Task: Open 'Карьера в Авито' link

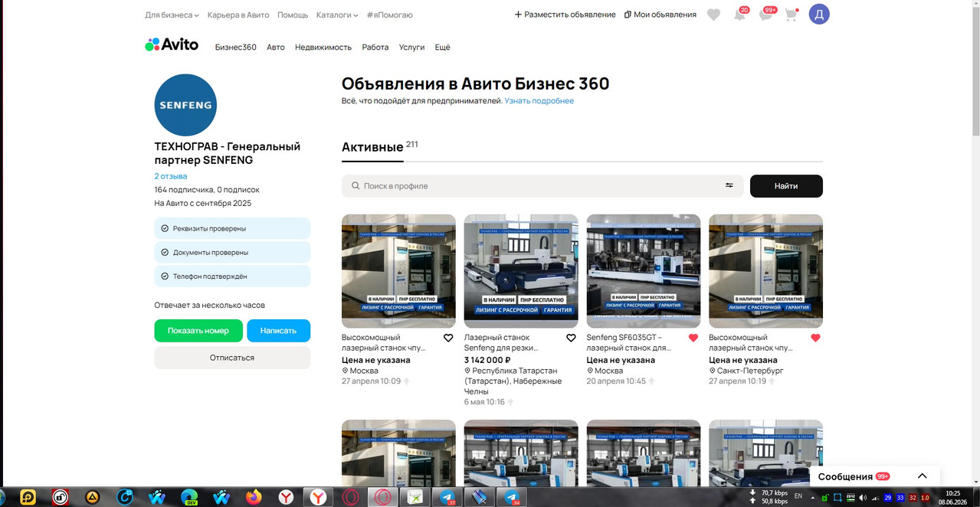Action: point(238,15)
